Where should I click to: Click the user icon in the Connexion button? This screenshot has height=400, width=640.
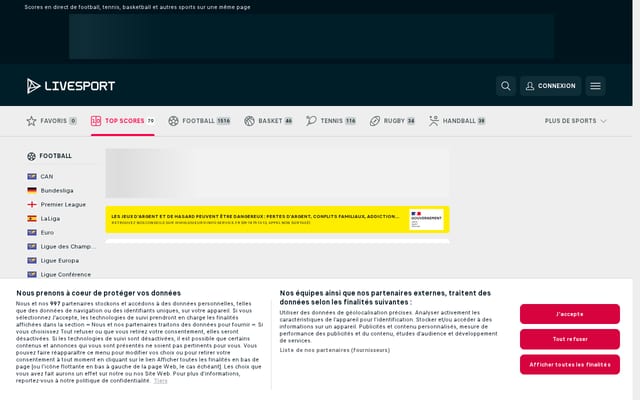(x=530, y=86)
